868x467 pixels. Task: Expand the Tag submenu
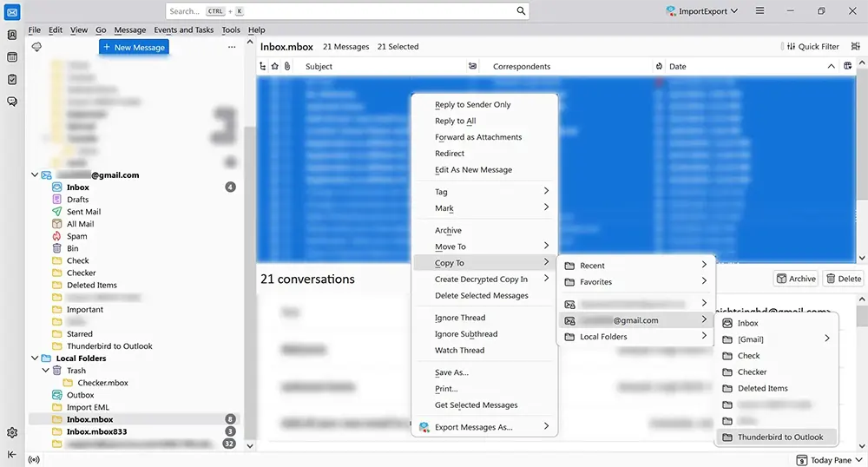[485, 192]
